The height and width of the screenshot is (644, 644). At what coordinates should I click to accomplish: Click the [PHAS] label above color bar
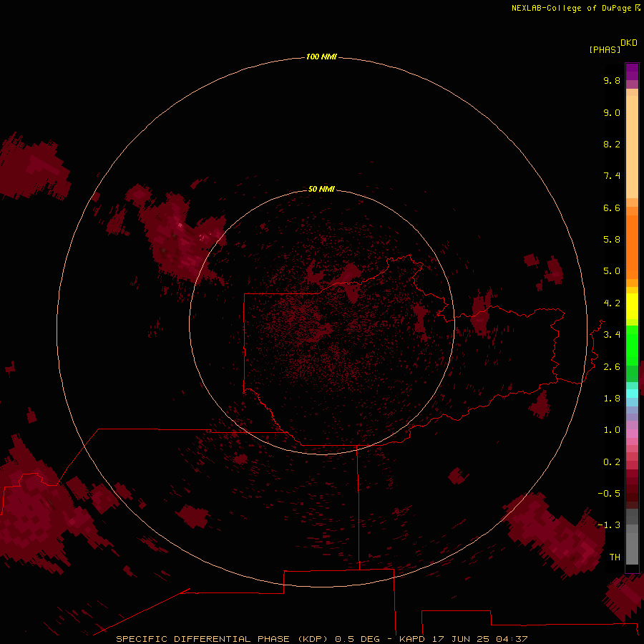pos(605,50)
